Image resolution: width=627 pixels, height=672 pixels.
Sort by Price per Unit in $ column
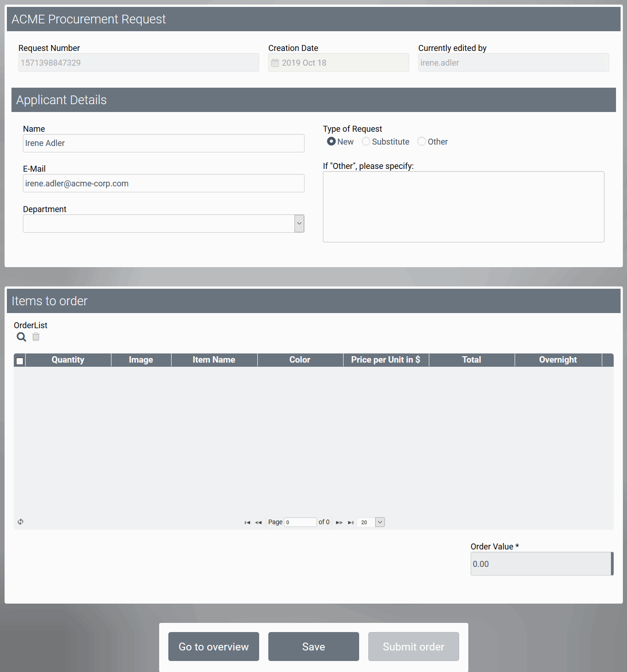pyautogui.click(x=386, y=360)
